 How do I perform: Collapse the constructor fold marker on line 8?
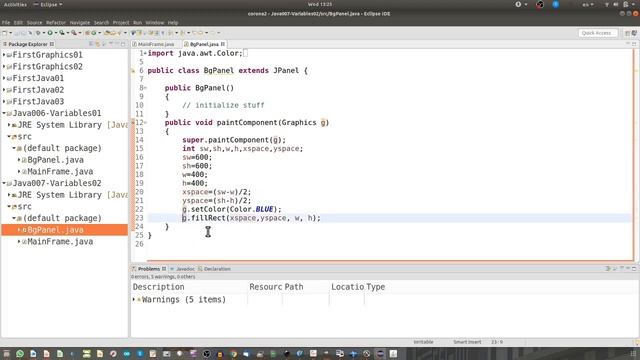click(145, 88)
